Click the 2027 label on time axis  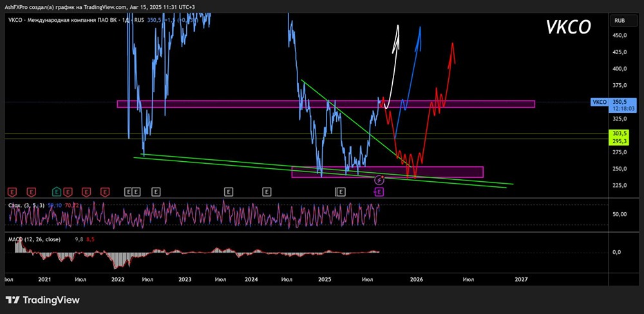click(x=521, y=279)
